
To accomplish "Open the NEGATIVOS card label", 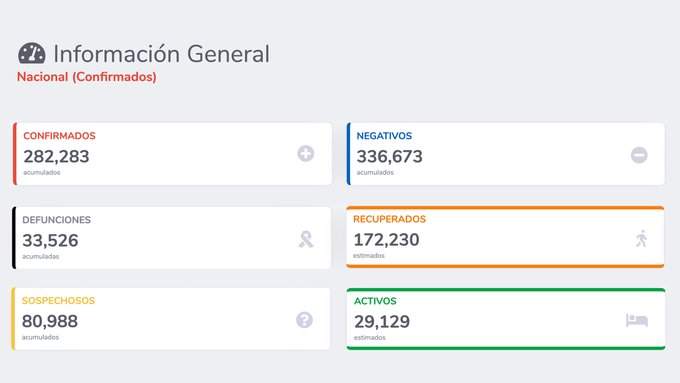I will (x=384, y=136).
